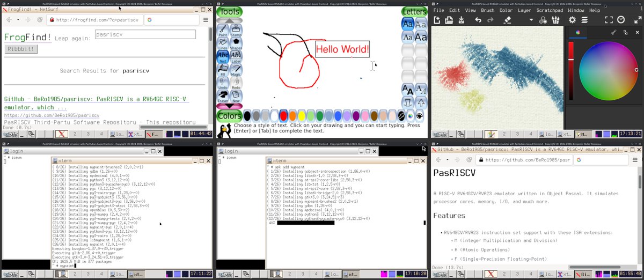Viewport: 644px width, 280px height.
Task: Open MyPaint color circles chooser icon
Action: click(543, 20)
